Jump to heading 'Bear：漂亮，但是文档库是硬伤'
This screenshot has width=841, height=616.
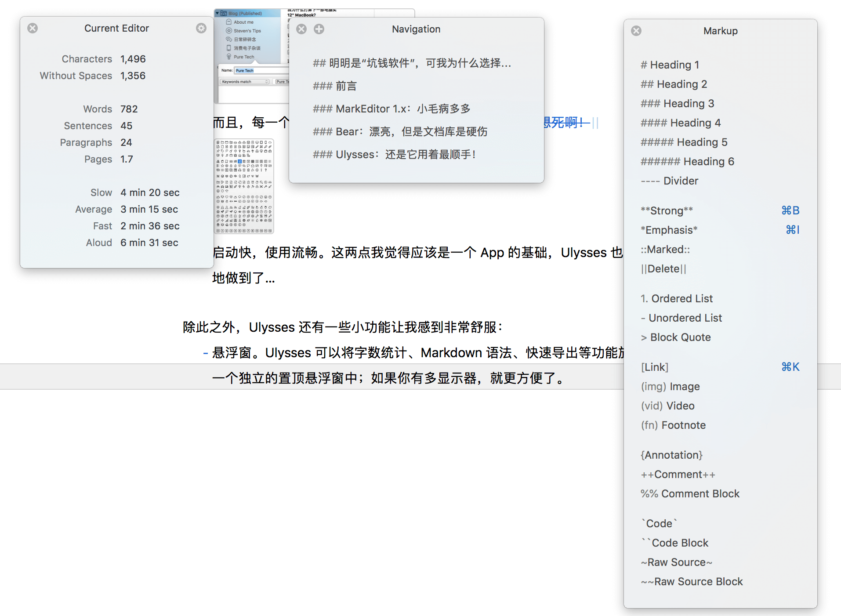tap(400, 132)
